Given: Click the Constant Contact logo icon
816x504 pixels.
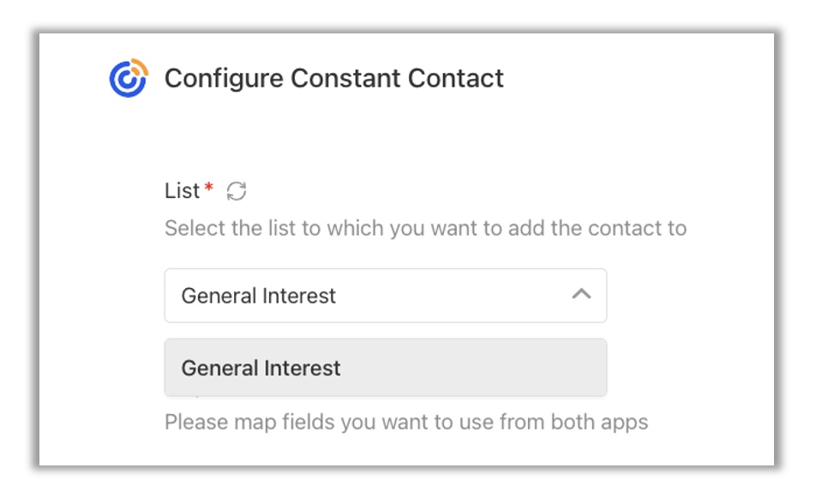Looking at the screenshot, I should coord(129,78).
